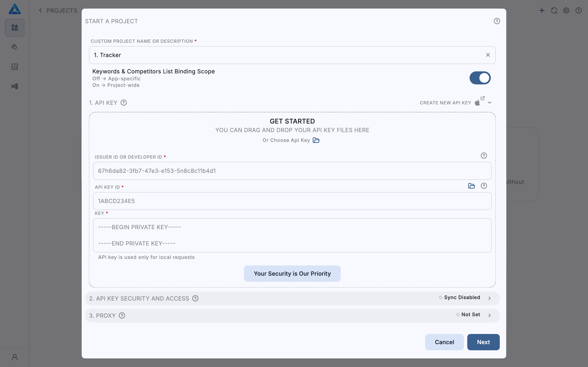Click Your Security is Our Priority button
Image resolution: width=588 pixels, height=367 pixels.
pyautogui.click(x=292, y=274)
